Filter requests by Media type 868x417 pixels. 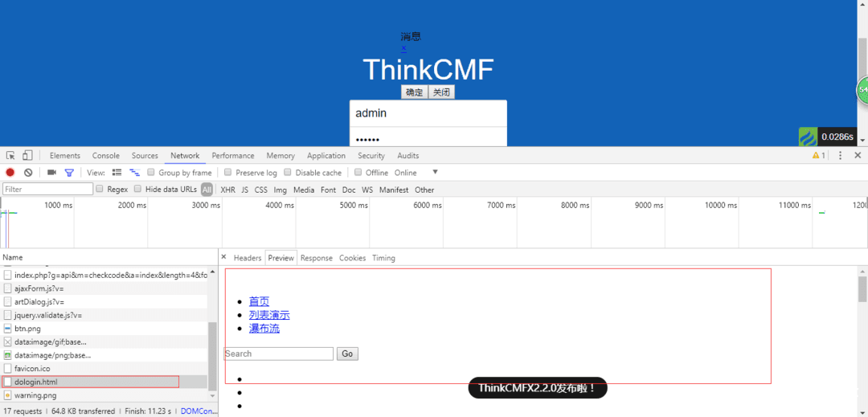click(304, 190)
